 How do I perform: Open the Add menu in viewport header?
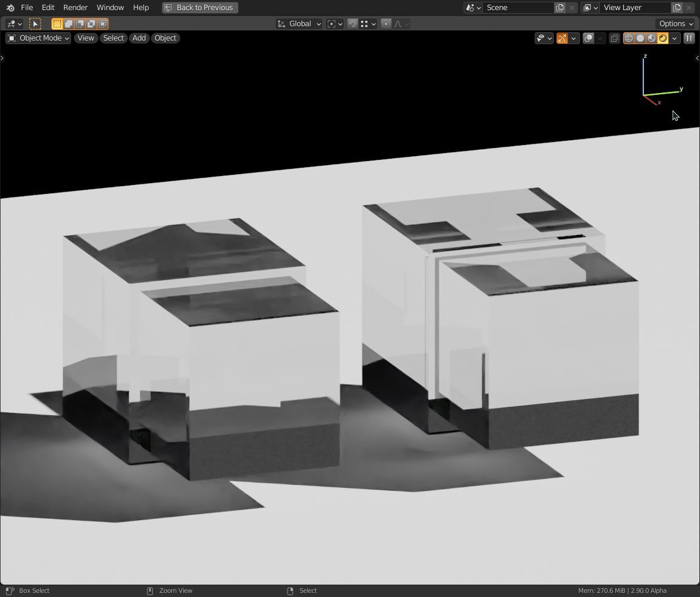click(139, 38)
